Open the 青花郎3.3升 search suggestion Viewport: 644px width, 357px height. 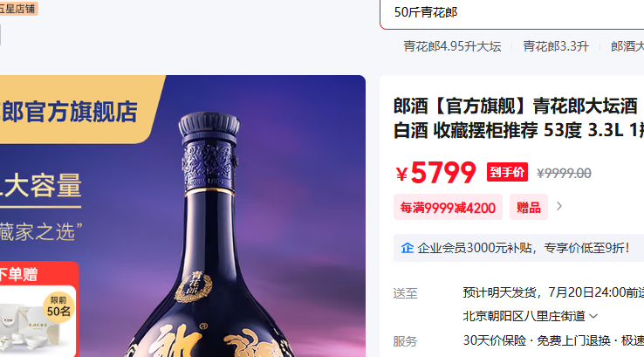tap(556, 46)
